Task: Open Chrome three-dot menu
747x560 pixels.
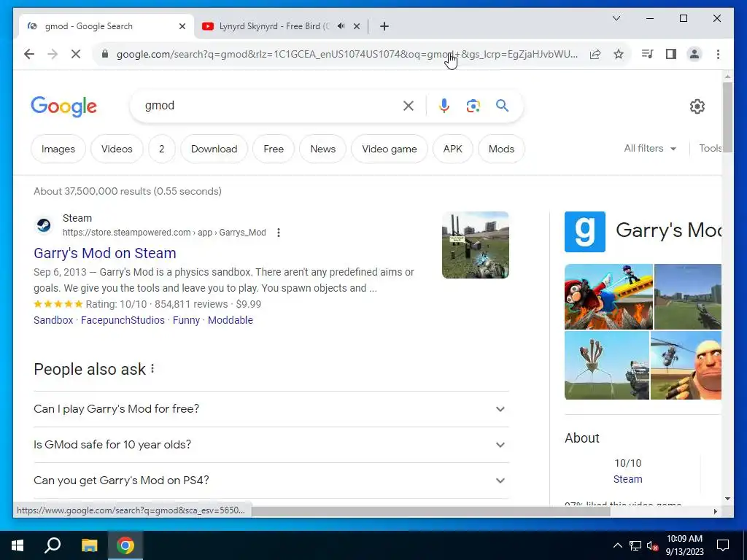Action: [718, 54]
